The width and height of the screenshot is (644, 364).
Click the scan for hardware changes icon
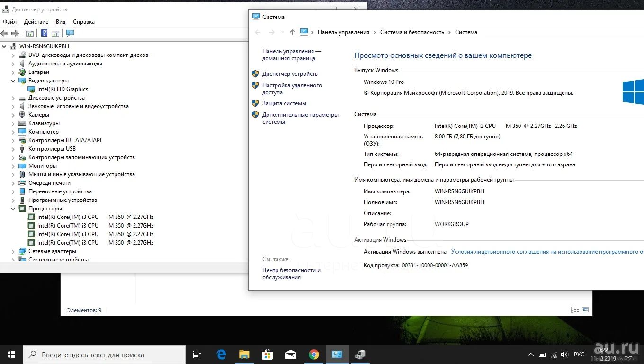coord(70,33)
